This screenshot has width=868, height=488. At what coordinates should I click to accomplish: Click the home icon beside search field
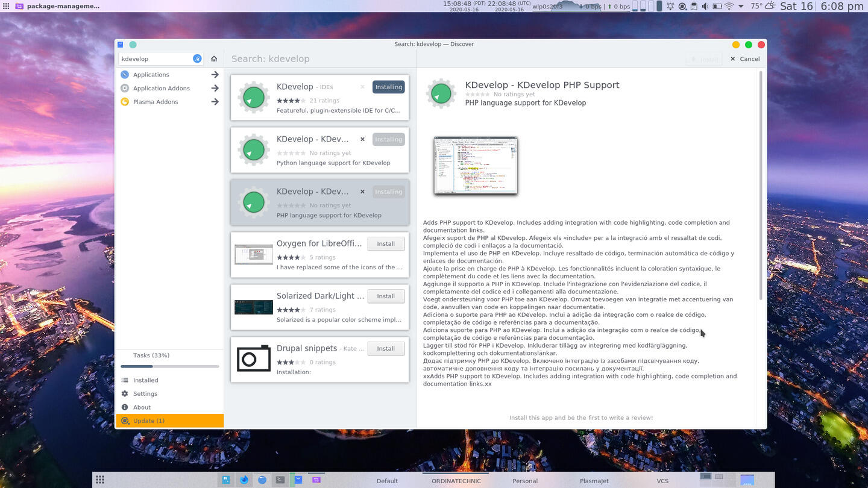214,59
